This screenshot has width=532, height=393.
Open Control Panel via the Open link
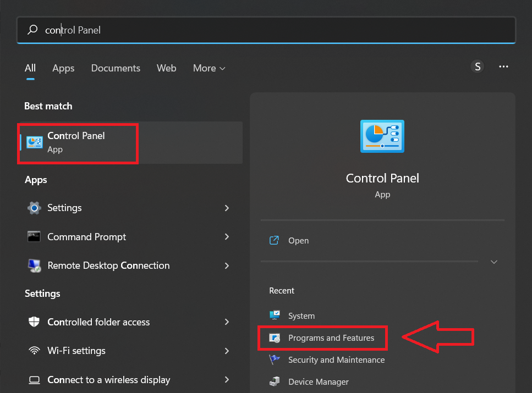299,240
